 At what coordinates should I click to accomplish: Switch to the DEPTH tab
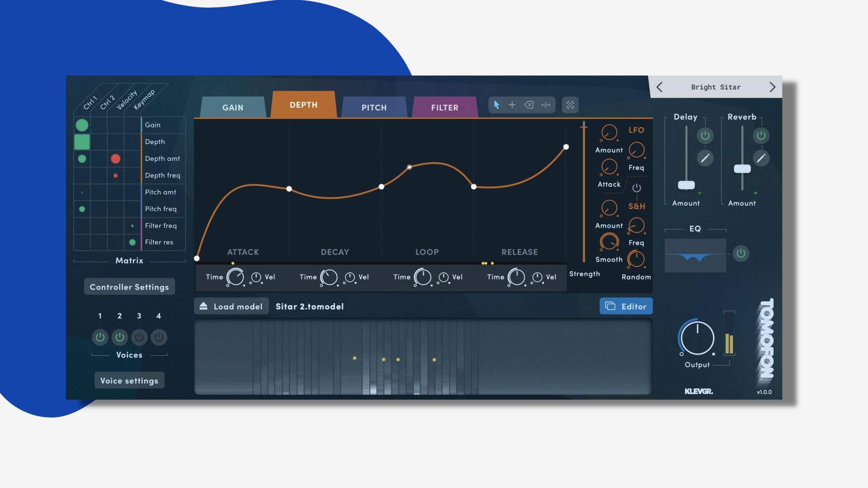pos(303,105)
